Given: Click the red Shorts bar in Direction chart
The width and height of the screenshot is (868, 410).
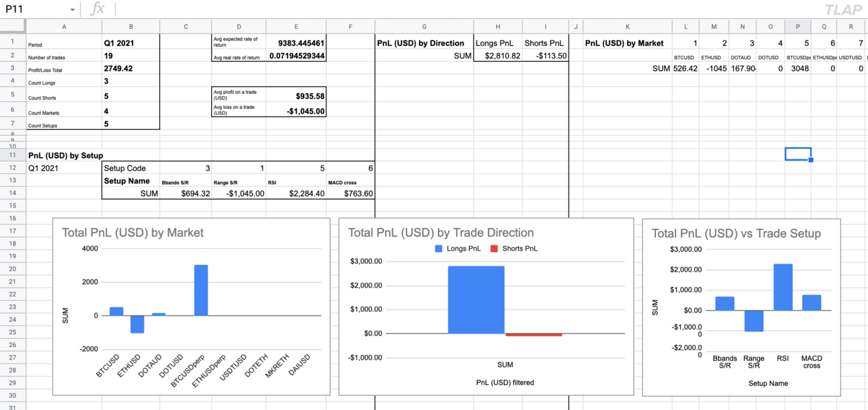Looking at the screenshot, I should [534, 335].
